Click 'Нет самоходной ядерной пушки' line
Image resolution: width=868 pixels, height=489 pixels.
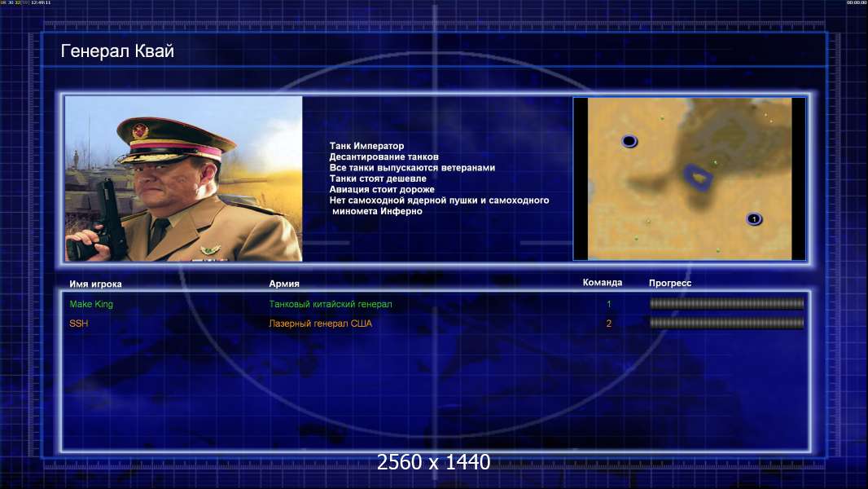(439, 200)
